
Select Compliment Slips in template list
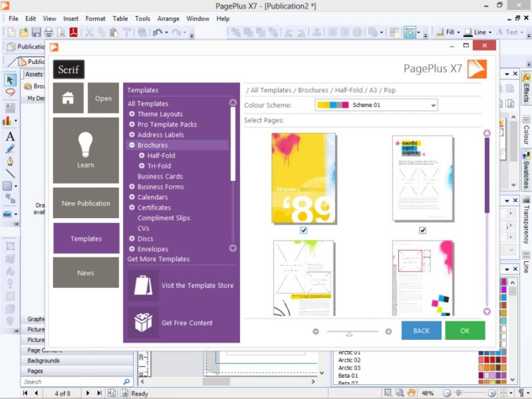[164, 218]
